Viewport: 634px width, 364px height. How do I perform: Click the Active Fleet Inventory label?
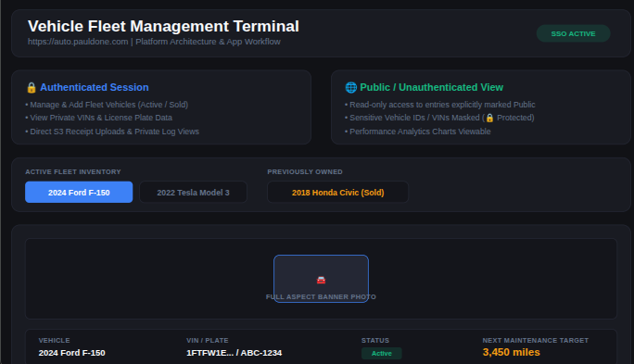(73, 172)
